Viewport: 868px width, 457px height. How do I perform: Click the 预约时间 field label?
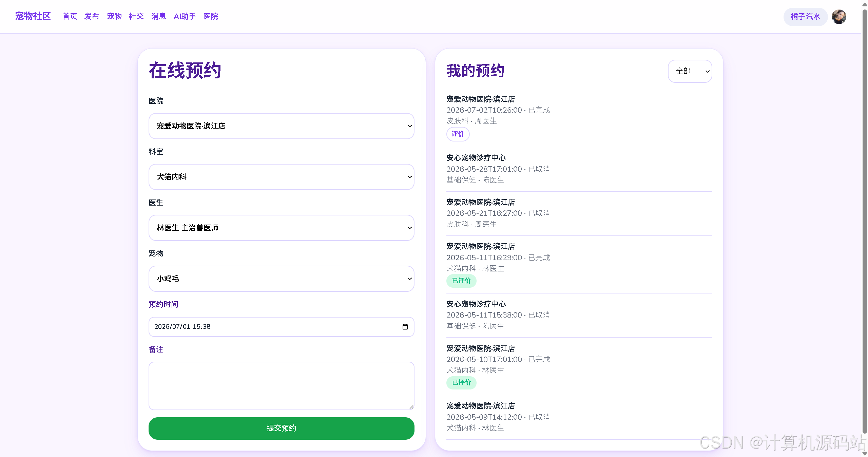(163, 304)
